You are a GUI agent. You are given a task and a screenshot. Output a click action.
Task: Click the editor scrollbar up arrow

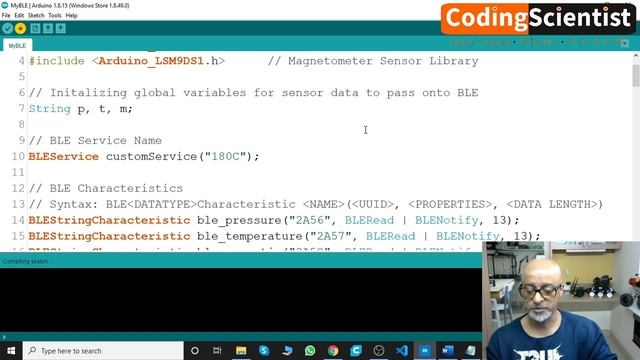click(636, 57)
